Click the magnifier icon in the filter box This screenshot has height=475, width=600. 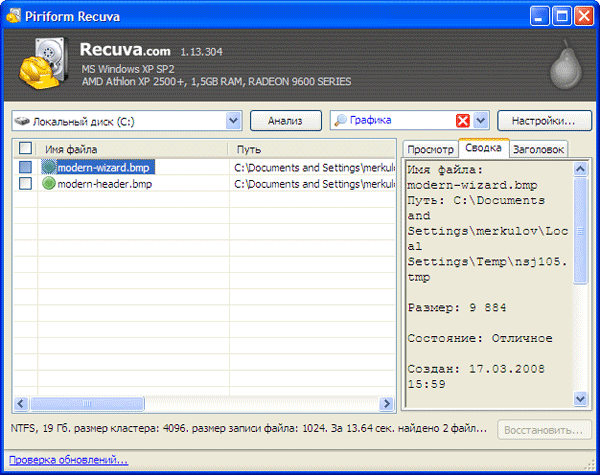coord(340,121)
